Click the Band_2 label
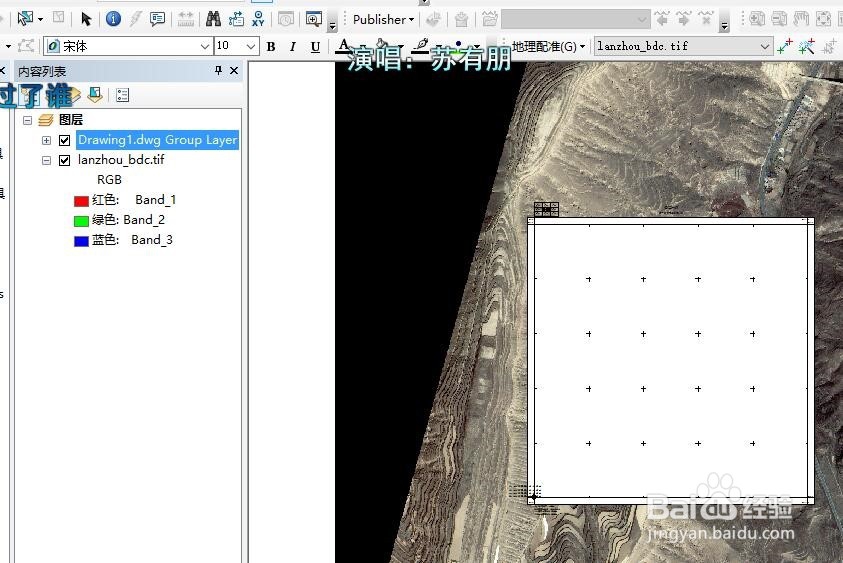The width and height of the screenshot is (843, 563). pyautogui.click(x=144, y=219)
